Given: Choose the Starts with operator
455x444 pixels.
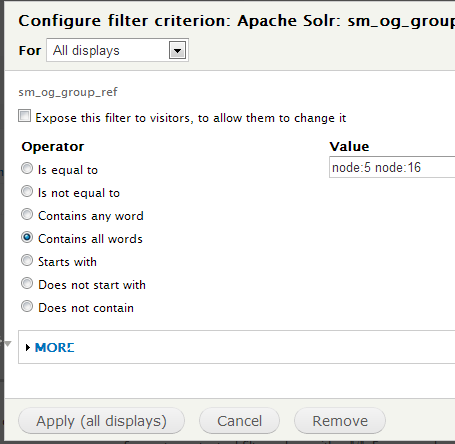Looking at the screenshot, I should (27, 260).
